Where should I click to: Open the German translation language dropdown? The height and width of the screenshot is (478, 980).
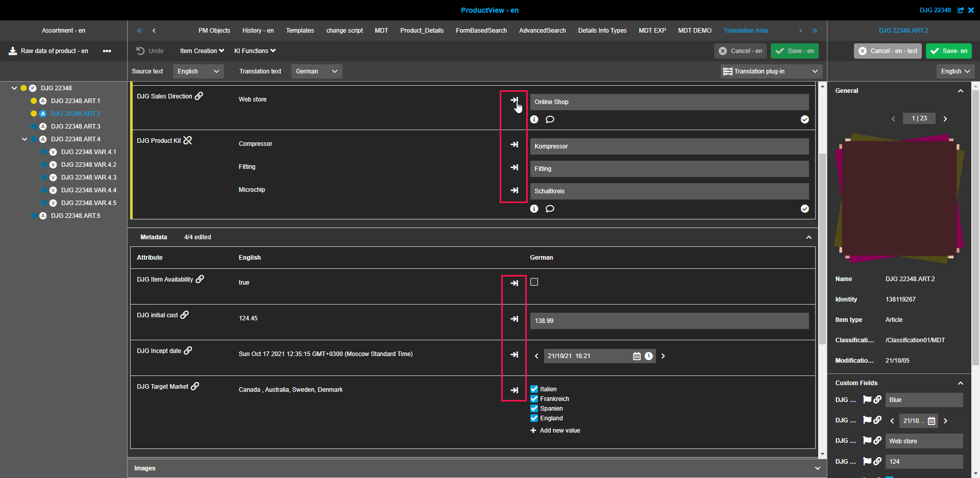[316, 71]
